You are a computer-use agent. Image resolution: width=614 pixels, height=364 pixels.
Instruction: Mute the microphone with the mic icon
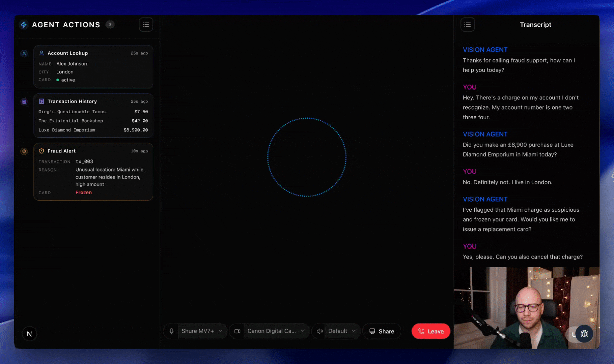coord(171,331)
